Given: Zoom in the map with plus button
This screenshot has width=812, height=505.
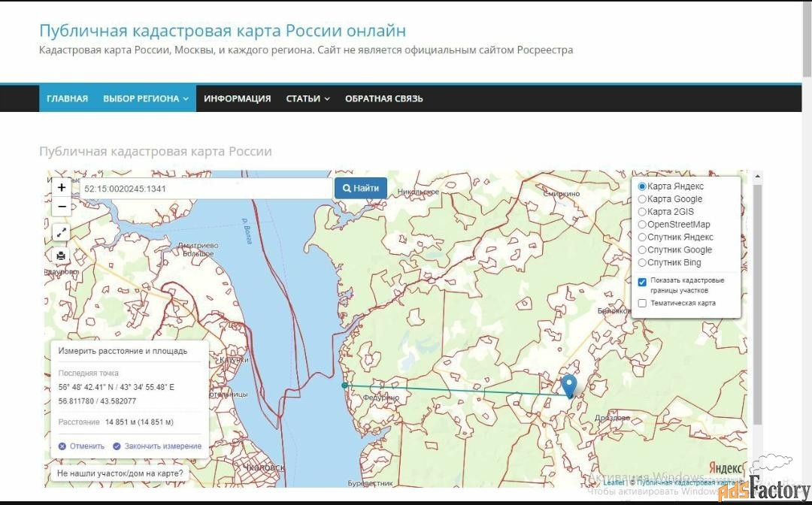Looking at the screenshot, I should pos(62,187).
